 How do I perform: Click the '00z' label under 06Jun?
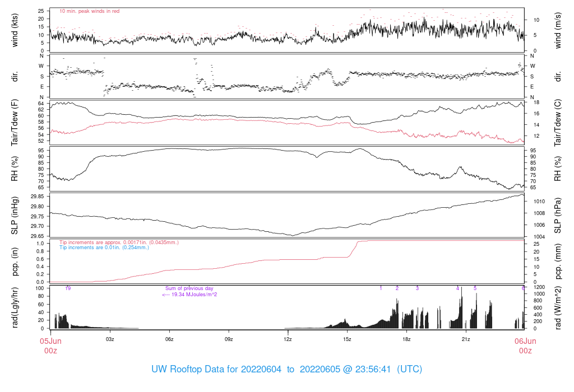tap(525, 351)
